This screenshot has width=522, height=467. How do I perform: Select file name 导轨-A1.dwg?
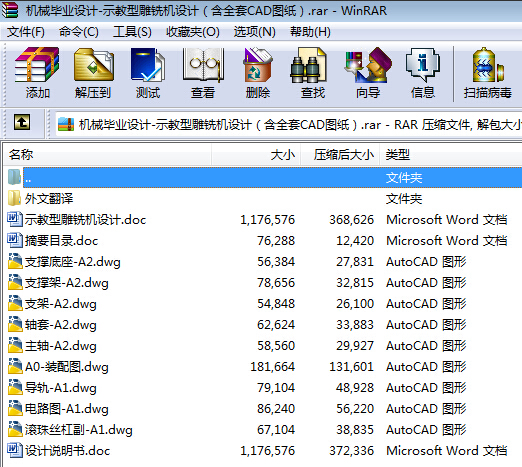point(60,388)
